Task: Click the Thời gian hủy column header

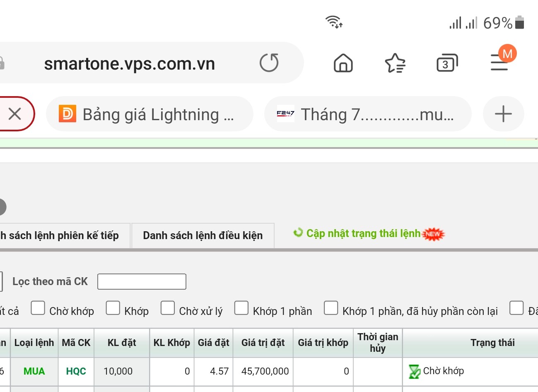Action: pos(378,343)
